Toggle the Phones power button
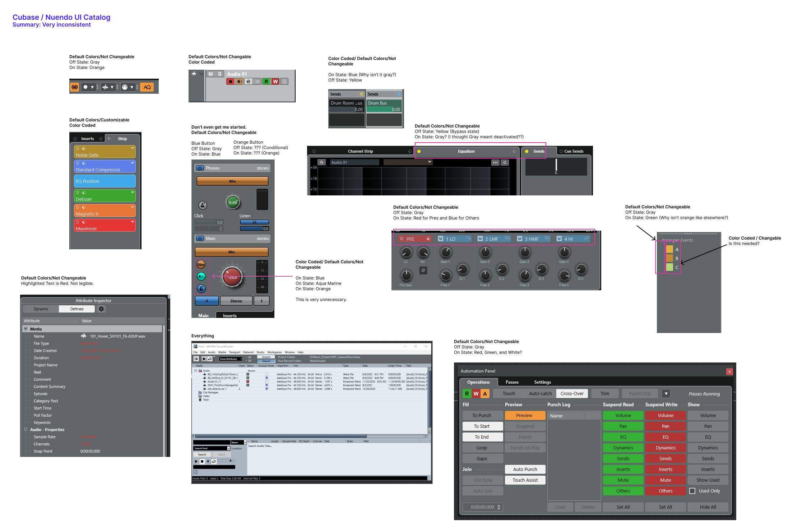The height and width of the screenshot is (532, 793). tap(200, 168)
